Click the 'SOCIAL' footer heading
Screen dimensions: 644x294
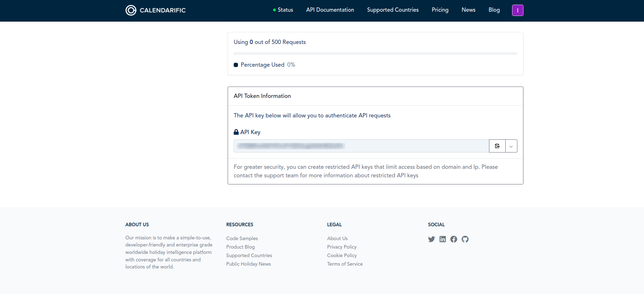[x=436, y=224]
